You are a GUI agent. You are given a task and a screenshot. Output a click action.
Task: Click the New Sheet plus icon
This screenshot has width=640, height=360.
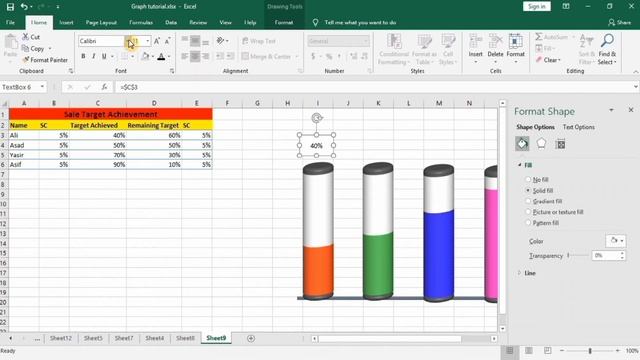click(251, 338)
